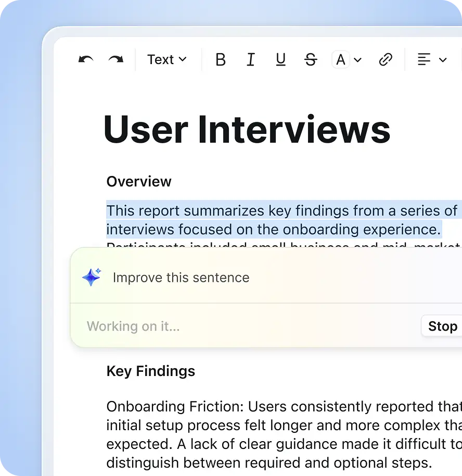The height and width of the screenshot is (476, 462).
Task: Click the Undo arrow icon
Action: coord(86,60)
